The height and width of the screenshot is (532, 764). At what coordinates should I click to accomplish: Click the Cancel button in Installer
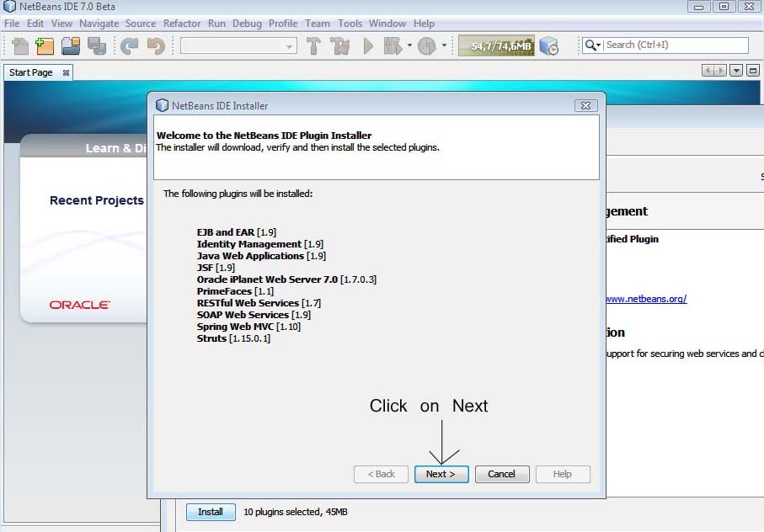point(502,474)
